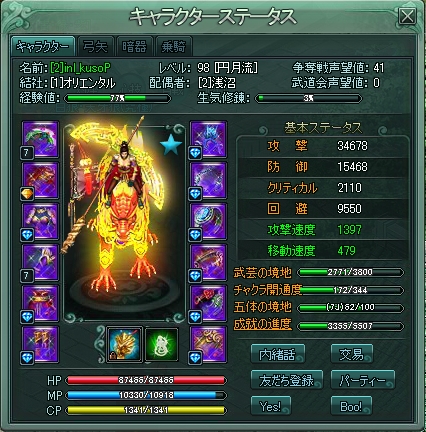Inspect the red armor slot with gold gem

click(x=40, y=180)
